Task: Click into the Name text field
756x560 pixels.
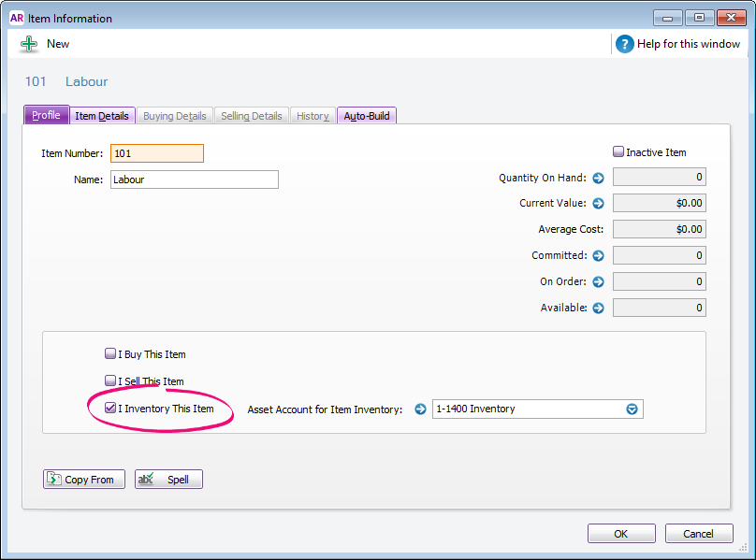Action: (x=194, y=179)
